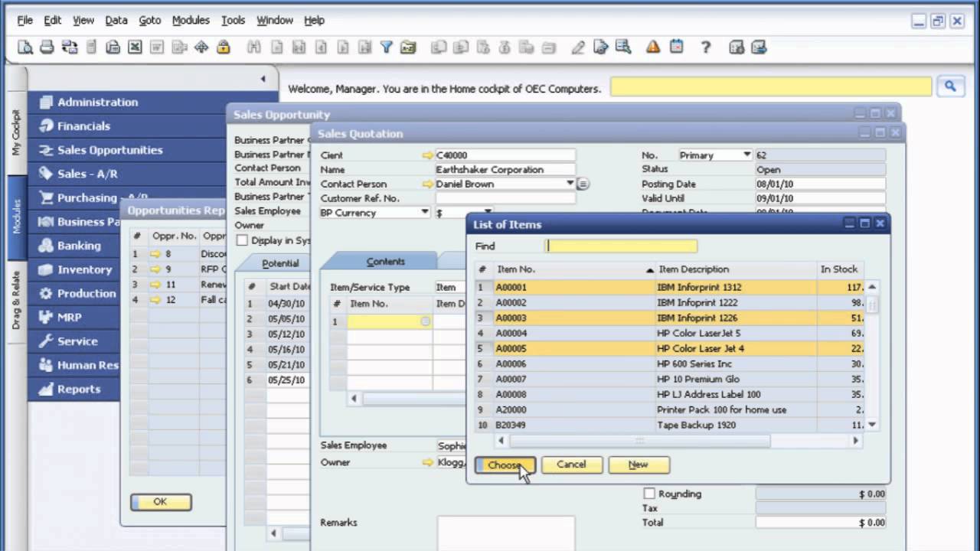The image size is (980, 551).
Task: Click the golden link arrow beside Client C40000
Action: pos(427,155)
